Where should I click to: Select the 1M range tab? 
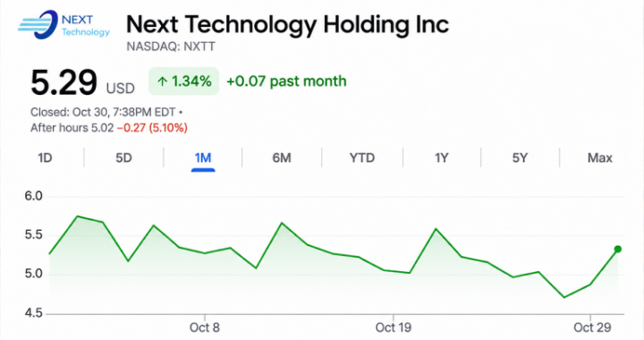coord(203,158)
